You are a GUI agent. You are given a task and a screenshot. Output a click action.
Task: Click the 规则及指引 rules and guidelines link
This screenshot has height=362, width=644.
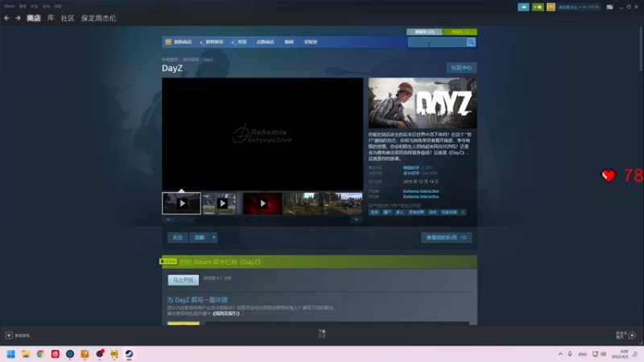click(226, 314)
